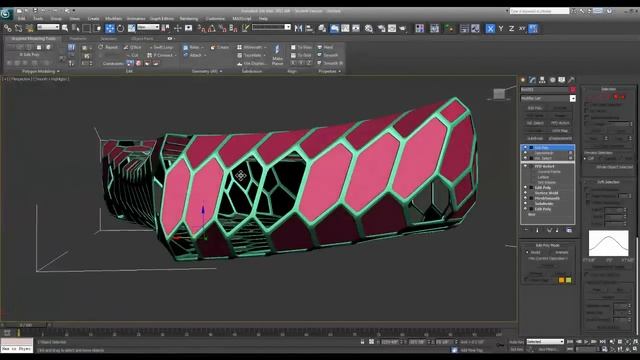640x360 pixels.
Task: Open the Rendering menu
Action: [x=189, y=19]
